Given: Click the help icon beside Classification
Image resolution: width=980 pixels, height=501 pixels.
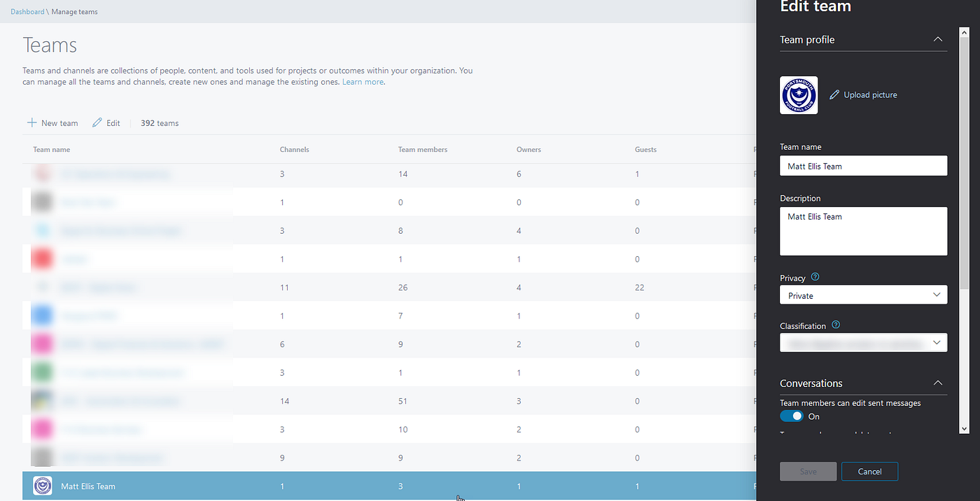Looking at the screenshot, I should click(x=836, y=325).
